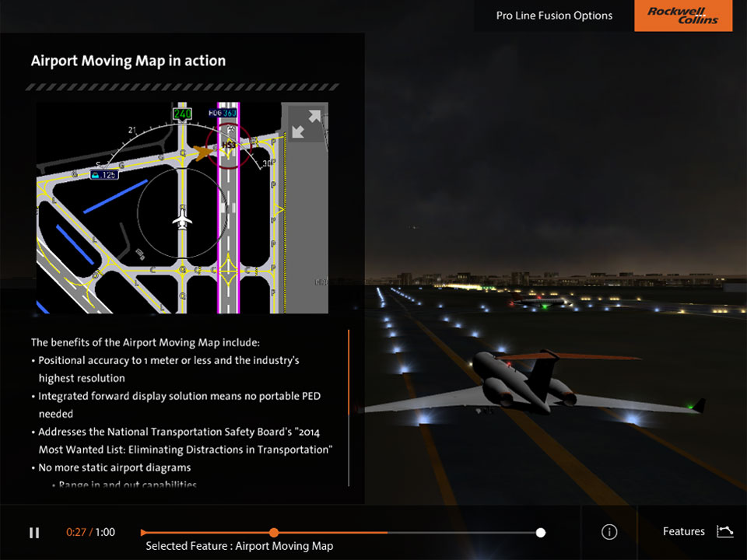The height and width of the screenshot is (560, 747).
Task: Click the Airport Moving Map in action heading
Action: 128,61
